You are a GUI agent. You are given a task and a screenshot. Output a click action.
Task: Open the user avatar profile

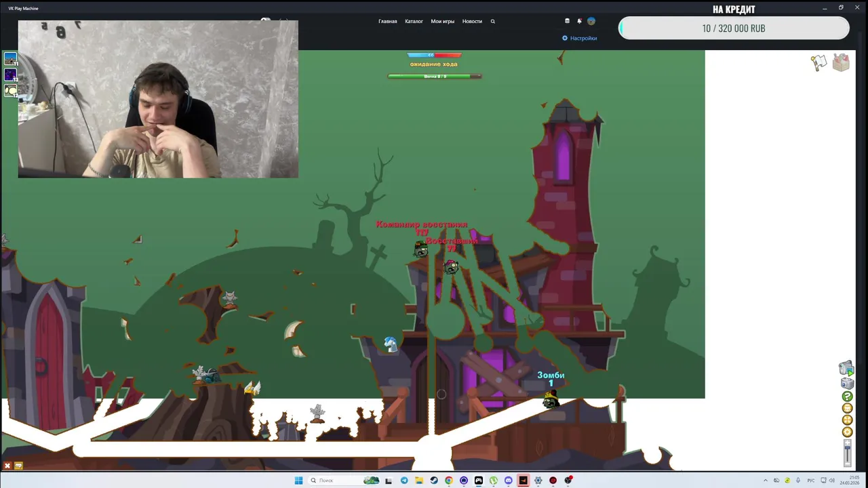(591, 21)
